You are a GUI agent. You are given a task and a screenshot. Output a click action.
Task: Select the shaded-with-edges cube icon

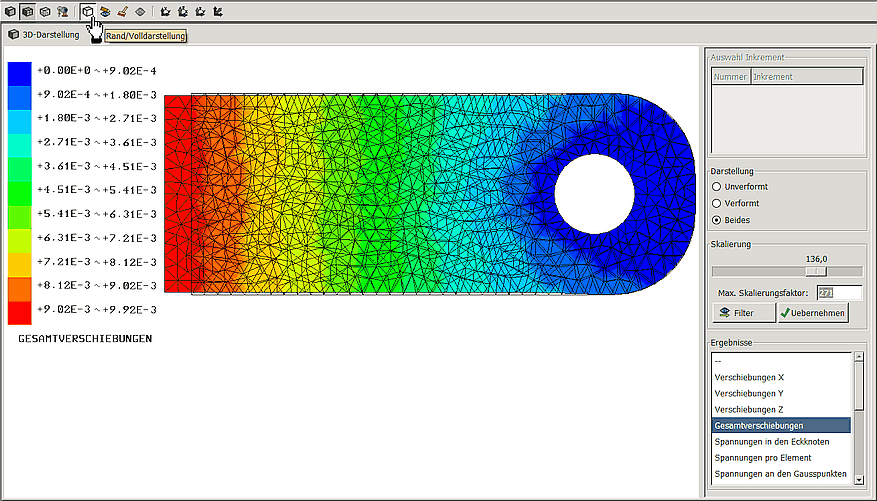coord(28,12)
